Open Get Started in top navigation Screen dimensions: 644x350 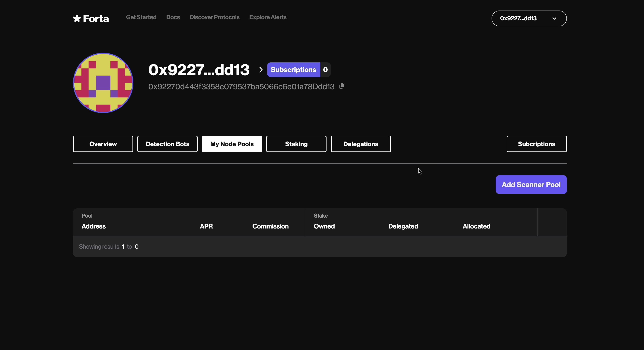pyautogui.click(x=141, y=17)
